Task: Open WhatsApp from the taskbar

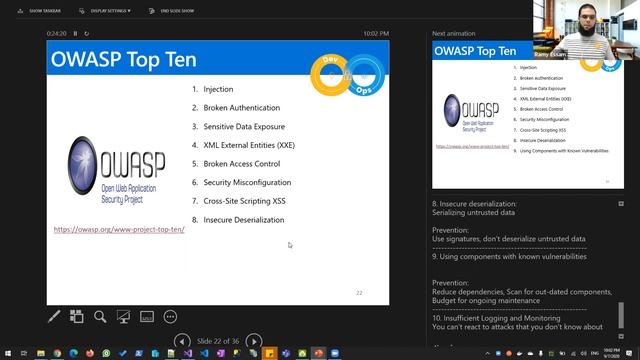Action: 106,353
